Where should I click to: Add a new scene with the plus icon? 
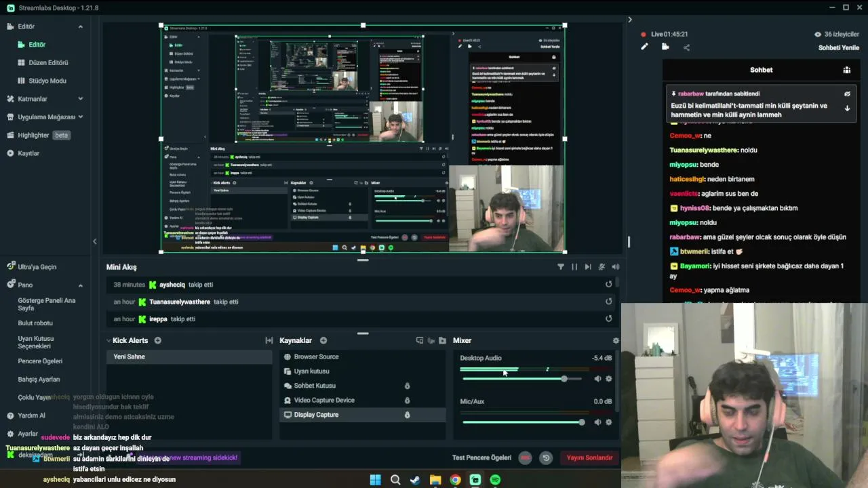(158, 340)
